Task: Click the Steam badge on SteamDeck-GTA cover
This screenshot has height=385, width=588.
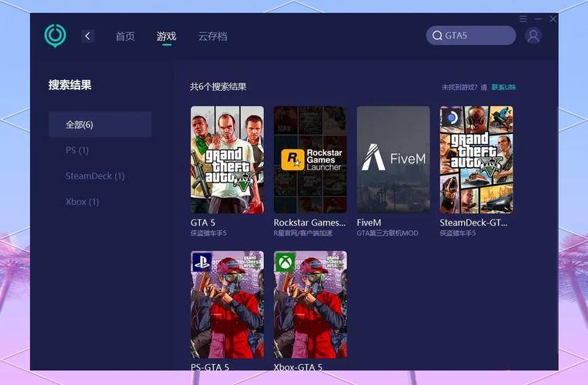Action: pyautogui.click(x=452, y=118)
